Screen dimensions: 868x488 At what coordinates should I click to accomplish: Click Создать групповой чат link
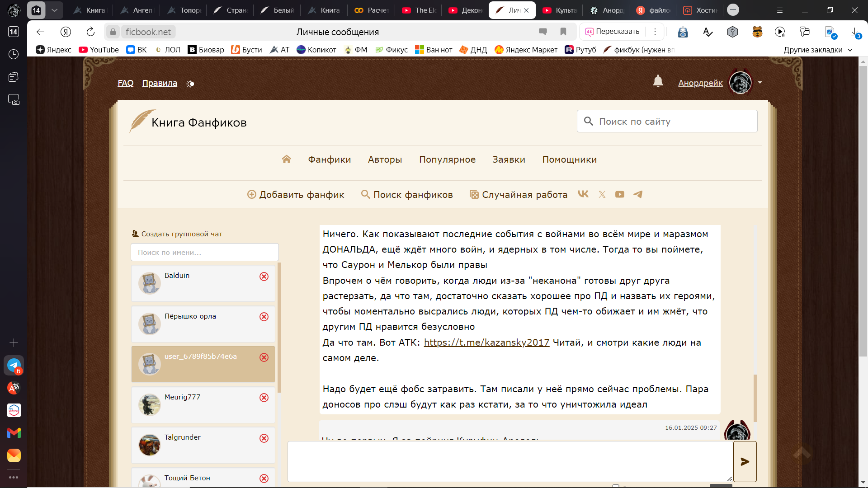(181, 234)
